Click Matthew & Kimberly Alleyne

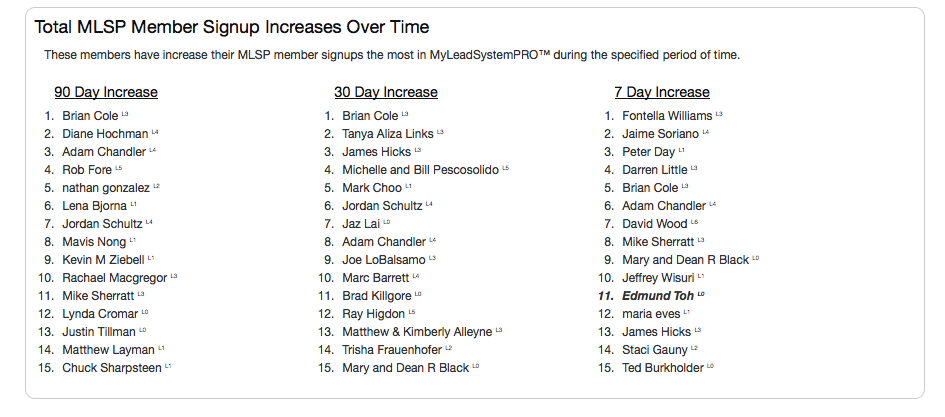pyautogui.click(x=417, y=332)
